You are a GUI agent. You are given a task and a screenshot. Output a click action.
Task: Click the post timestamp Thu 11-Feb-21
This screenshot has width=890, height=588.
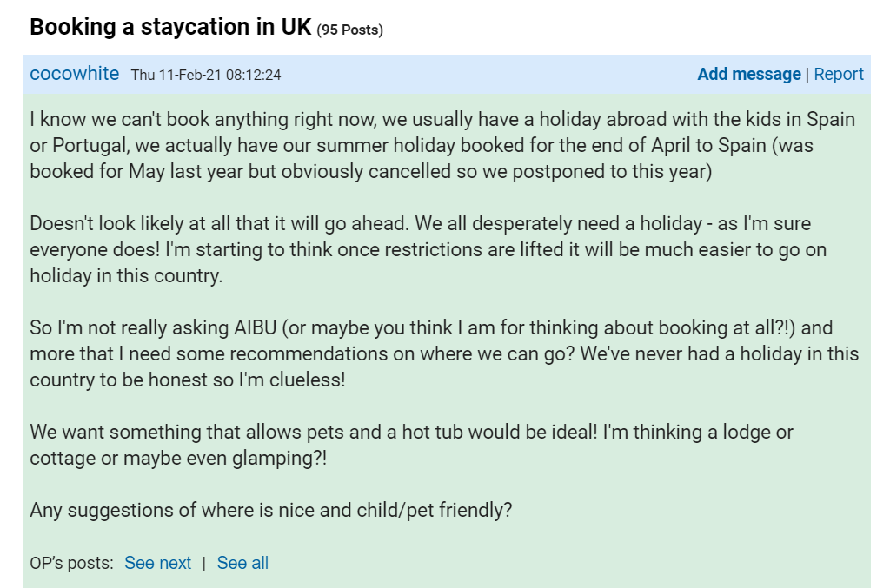click(206, 75)
